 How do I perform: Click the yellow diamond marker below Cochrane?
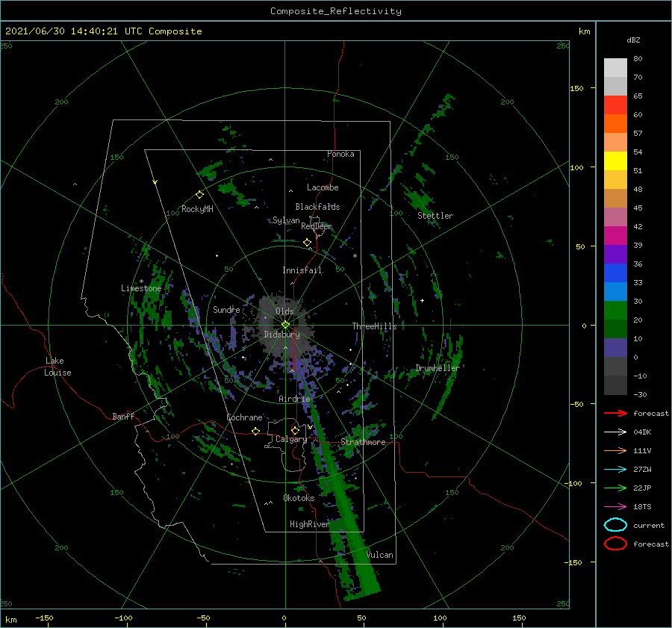(256, 432)
